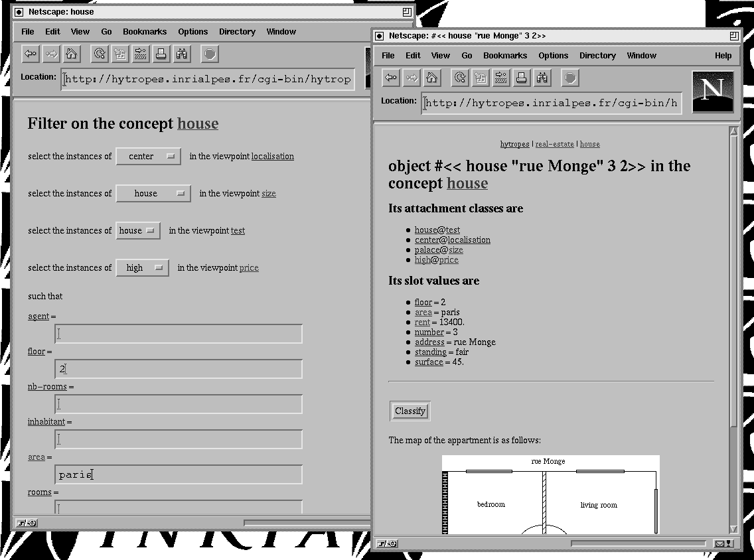Click the Netscape N logo
This screenshot has height=560, width=754.
(713, 92)
